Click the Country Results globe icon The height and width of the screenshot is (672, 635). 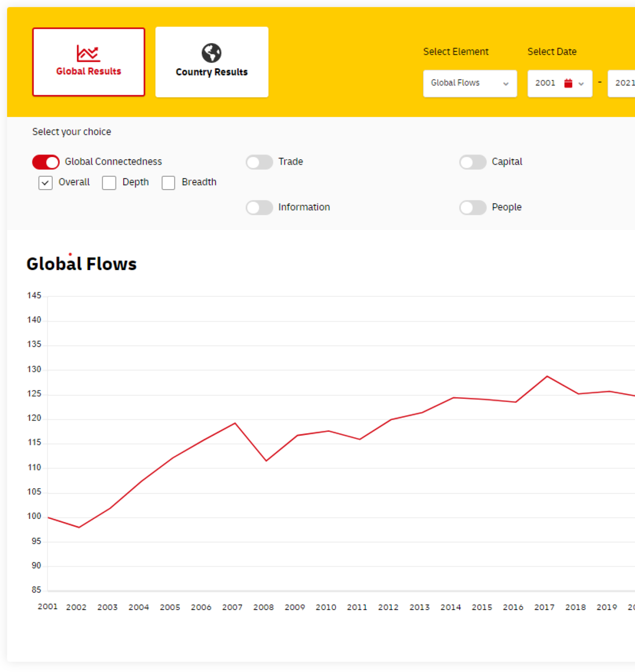pos(211,53)
